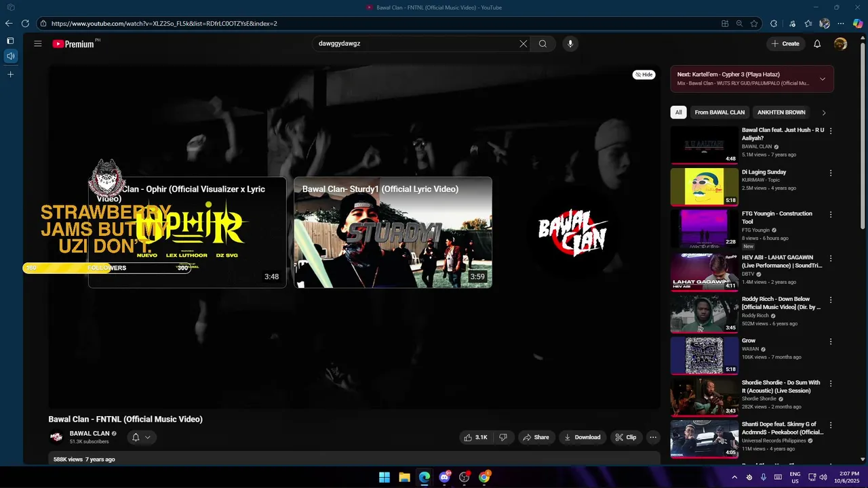Open the BAWAL CLAN channel name link
868x488 pixels.
(90, 434)
